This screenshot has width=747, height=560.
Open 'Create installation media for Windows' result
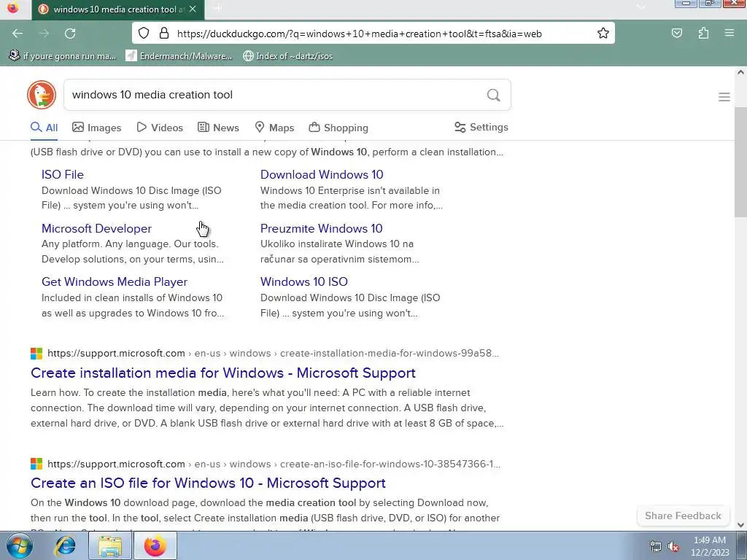tap(223, 373)
